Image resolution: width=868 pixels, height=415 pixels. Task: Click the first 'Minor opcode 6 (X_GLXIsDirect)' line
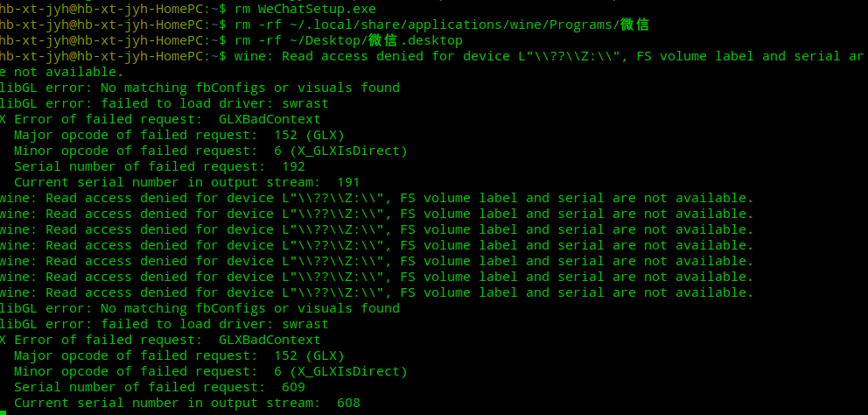tap(210, 151)
